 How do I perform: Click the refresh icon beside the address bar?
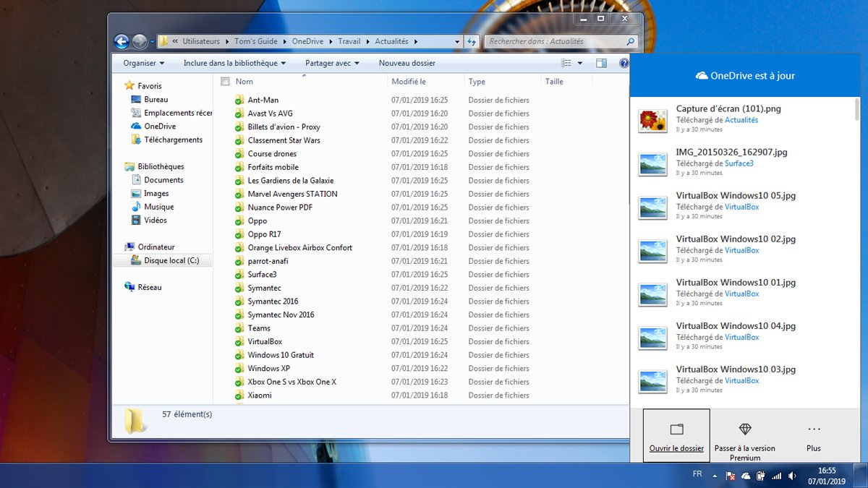(472, 42)
